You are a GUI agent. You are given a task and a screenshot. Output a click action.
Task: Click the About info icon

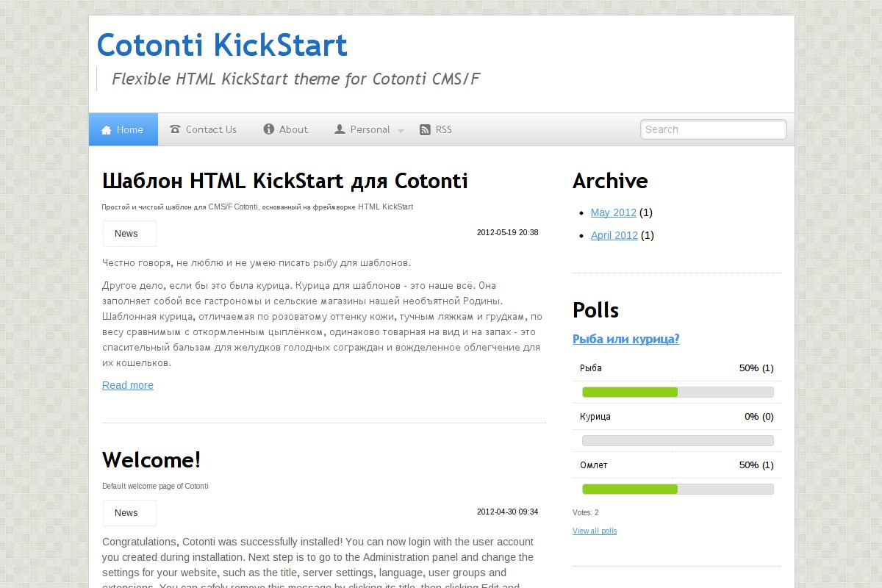tap(269, 129)
